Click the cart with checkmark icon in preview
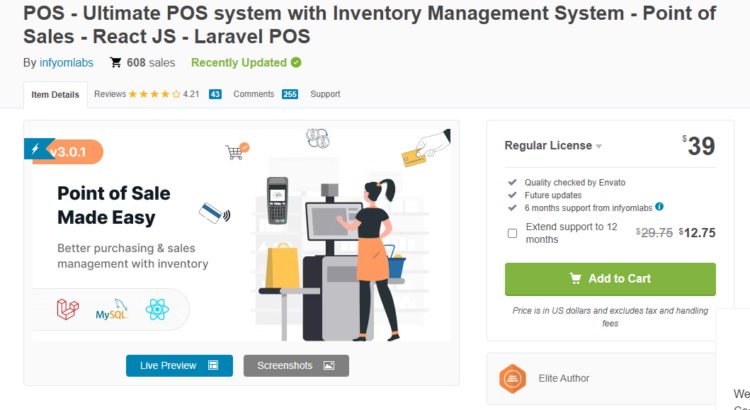Screen dimensions: 750x410 (x=237, y=151)
